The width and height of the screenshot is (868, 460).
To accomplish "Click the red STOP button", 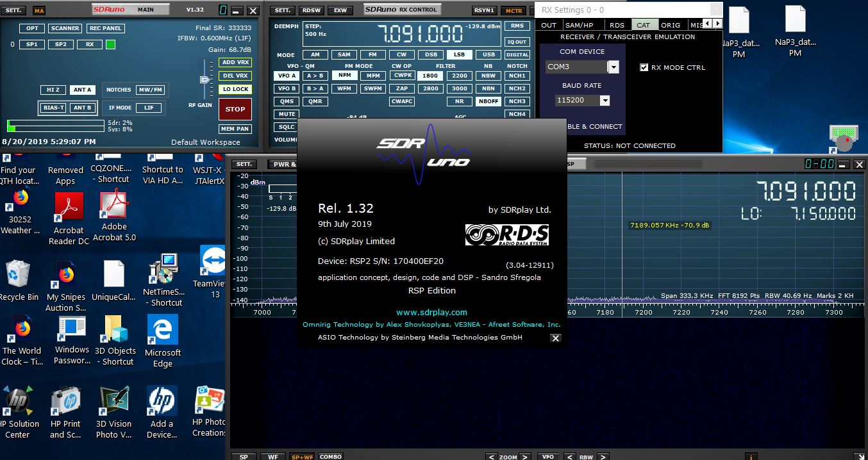I will [235, 109].
